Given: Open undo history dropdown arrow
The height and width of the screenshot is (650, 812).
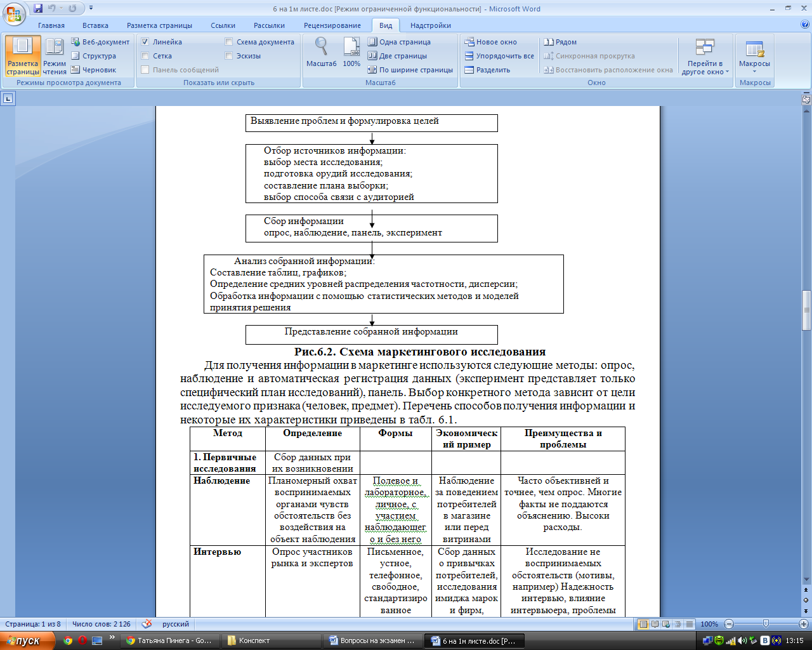Looking at the screenshot, I should [x=62, y=8].
